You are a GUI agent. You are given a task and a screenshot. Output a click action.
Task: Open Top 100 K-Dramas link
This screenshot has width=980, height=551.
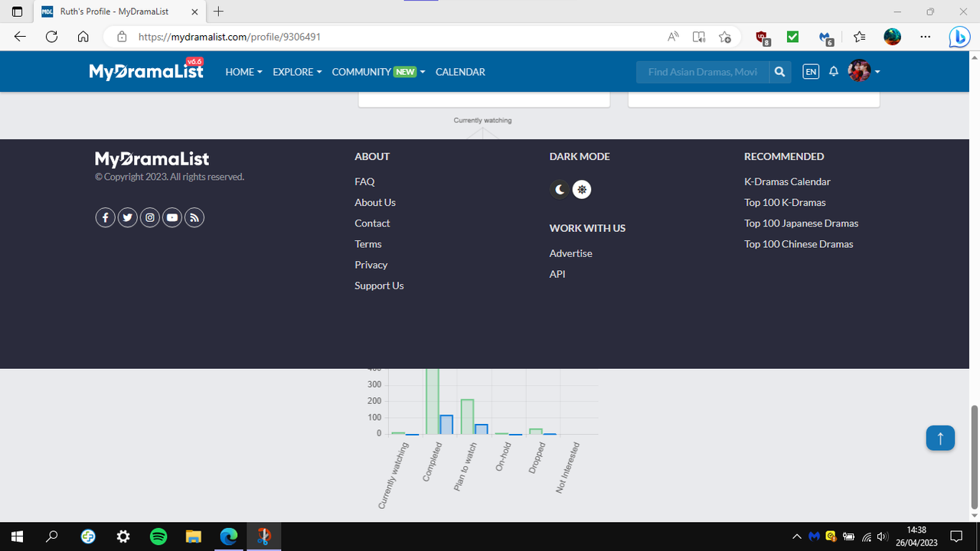tap(785, 202)
